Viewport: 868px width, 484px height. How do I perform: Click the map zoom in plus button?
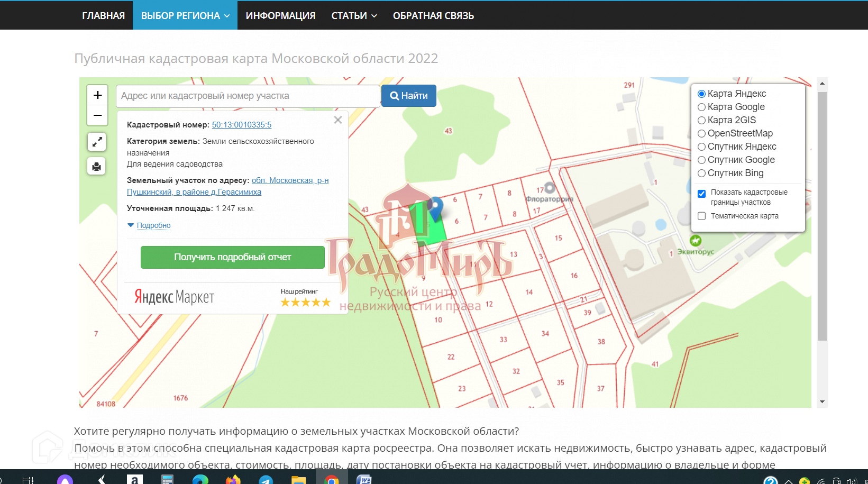point(97,95)
